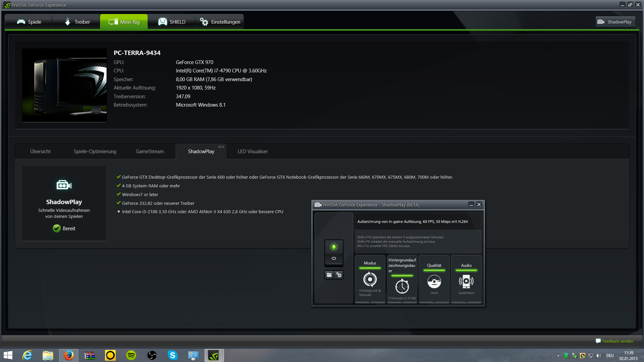Close the ShadowPlay (BETA) popup window
This screenshot has width=644, height=362.
click(479, 204)
